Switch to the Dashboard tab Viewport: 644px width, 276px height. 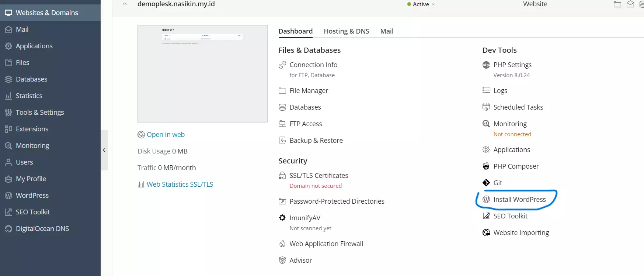[296, 31]
